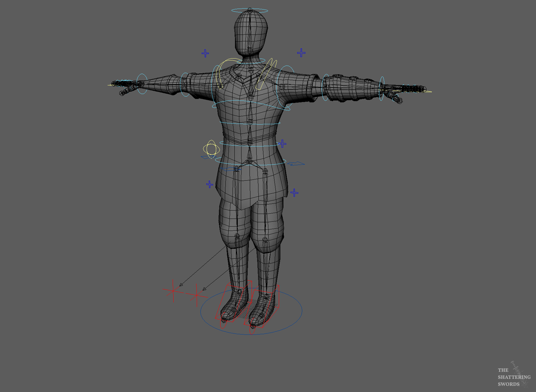The image size is (536, 392).
Task: Select the blue plus locator near the viewer's-left thigh
Action: point(209,184)
